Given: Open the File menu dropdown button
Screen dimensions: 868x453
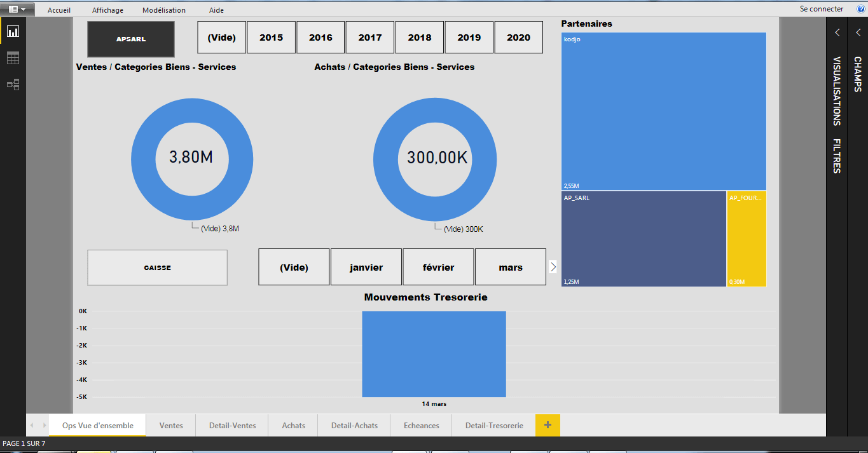Looking at the screenshot, I should point(17,10).
